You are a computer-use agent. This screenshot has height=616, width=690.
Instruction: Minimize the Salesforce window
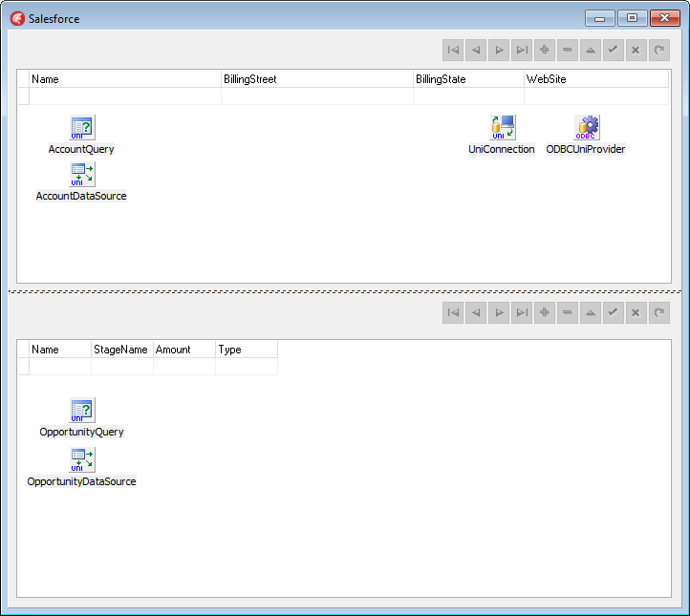[x=600, y=18]
